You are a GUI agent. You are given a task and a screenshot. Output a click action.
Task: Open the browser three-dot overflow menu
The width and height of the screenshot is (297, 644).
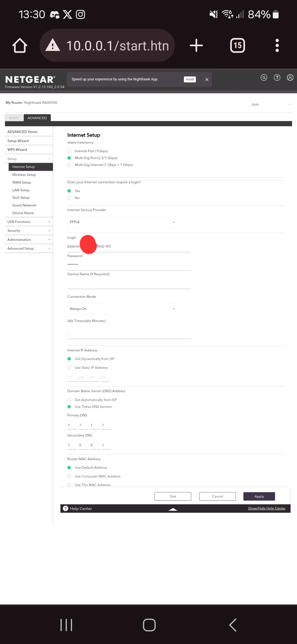(x=277, y=45)
